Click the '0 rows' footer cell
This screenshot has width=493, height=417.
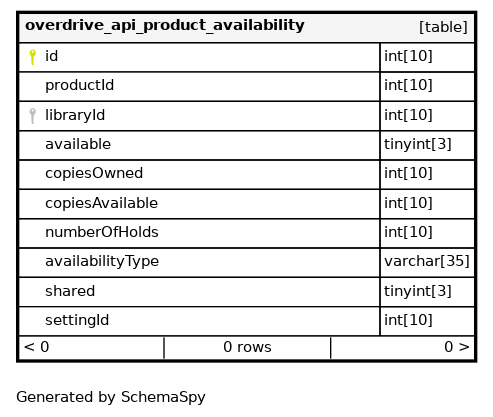coord(247,348)
